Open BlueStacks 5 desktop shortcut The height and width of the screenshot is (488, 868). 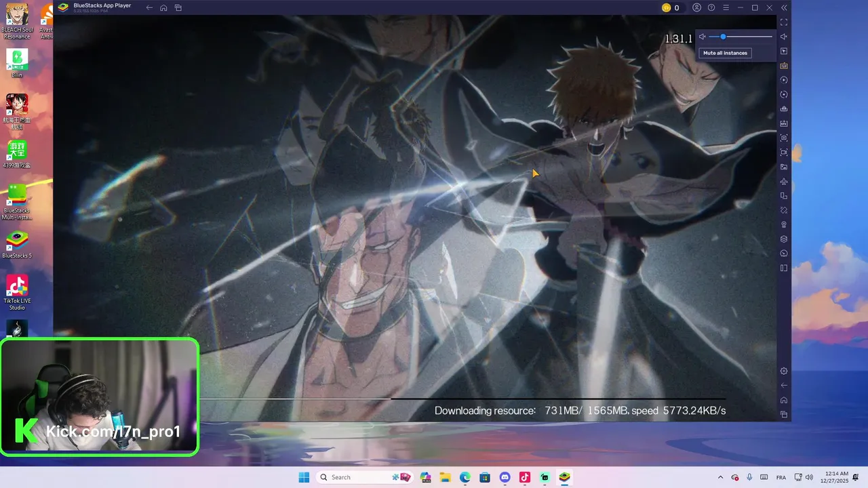(17, 245)
